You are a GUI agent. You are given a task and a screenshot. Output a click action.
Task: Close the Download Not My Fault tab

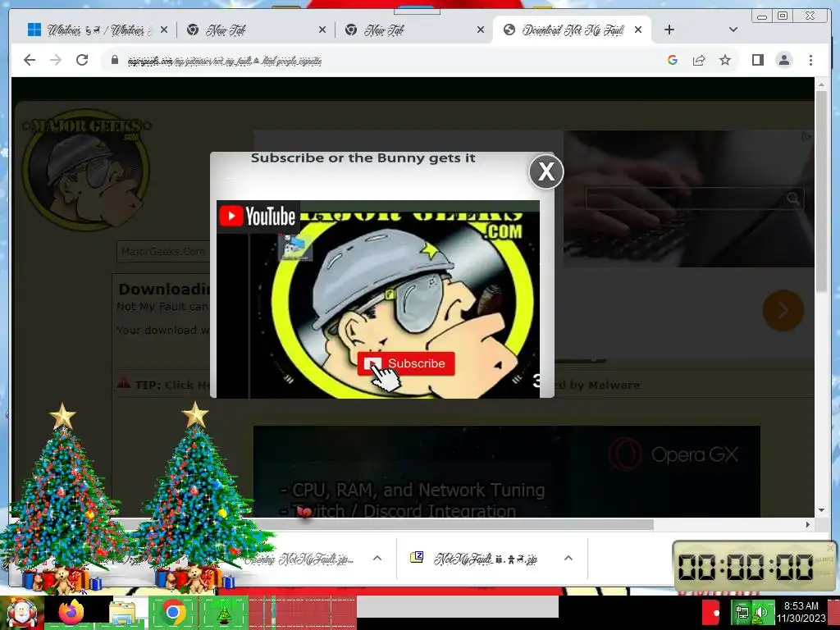pyautogui.click(x=638, y=30)
